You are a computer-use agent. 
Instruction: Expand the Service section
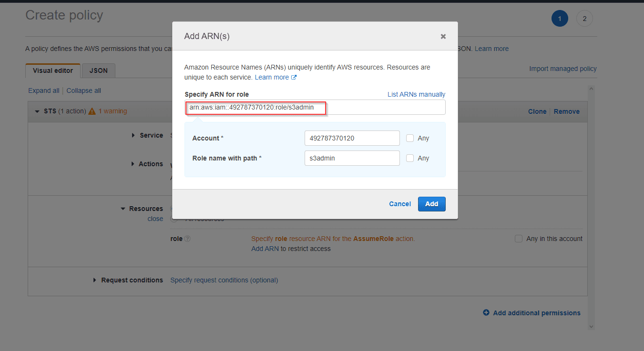click(133, 135)
